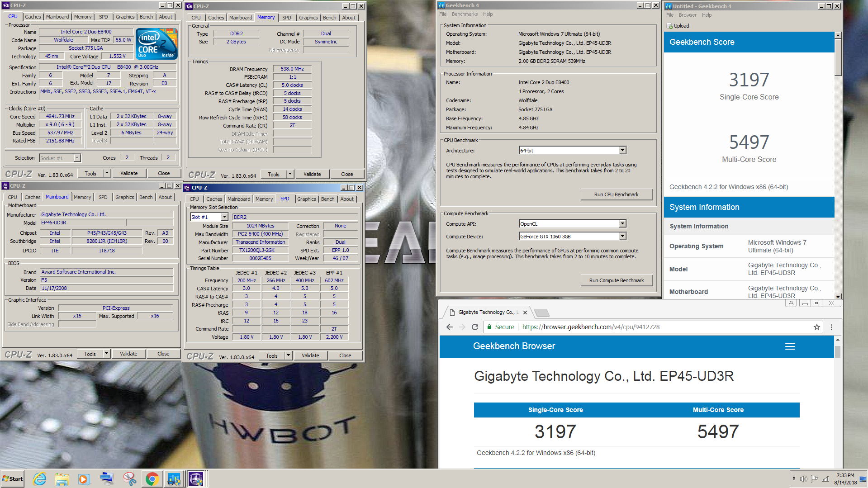
Task: Select the DRAM Frequency 538.0 MHz value
Action: (x=292, y=69)
